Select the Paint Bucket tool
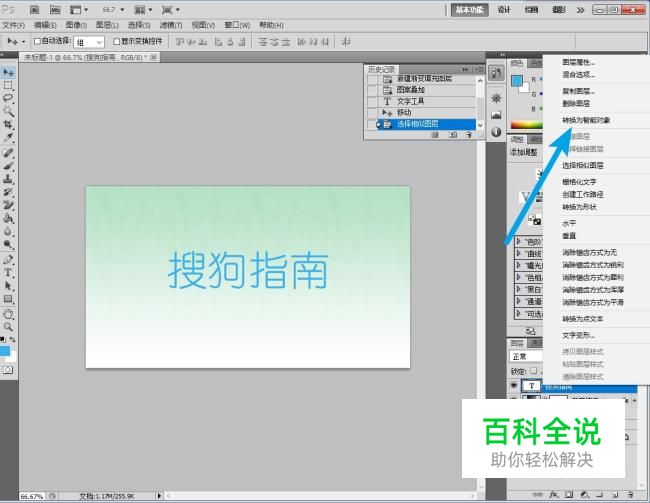The image size is (650, 503). coord(8,218)
